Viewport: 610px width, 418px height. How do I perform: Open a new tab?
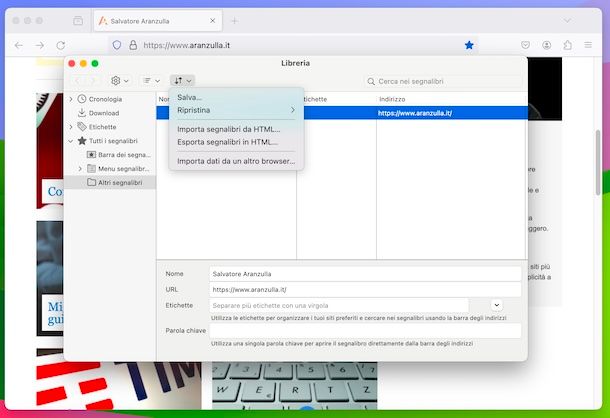235,21
